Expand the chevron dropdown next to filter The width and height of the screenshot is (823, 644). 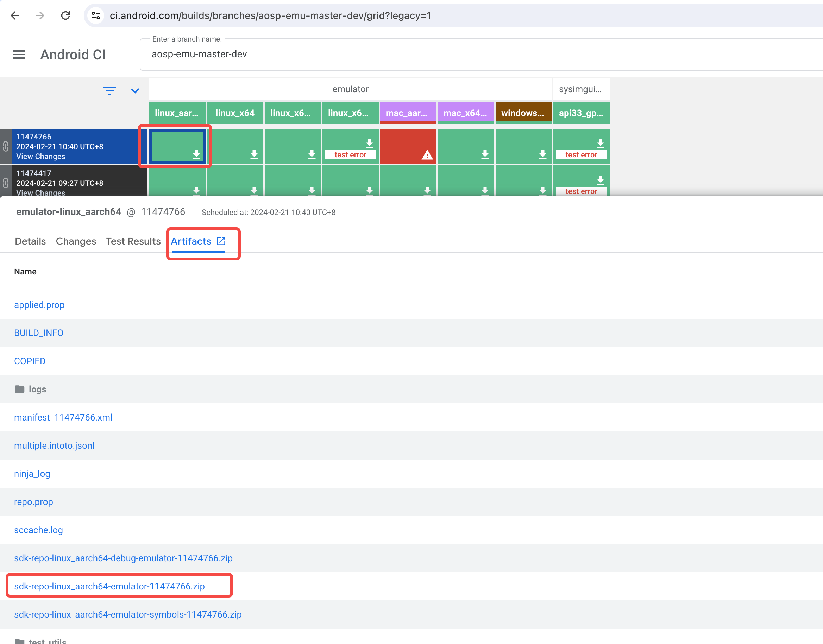pyautogui.click(x=135, y=91)
